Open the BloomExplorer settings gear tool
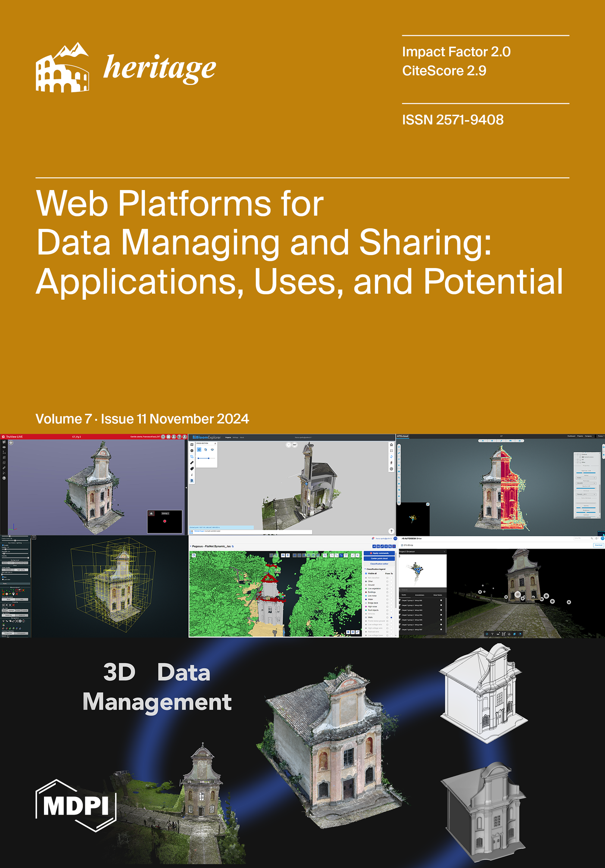The width and height of the screenshot is (605, 868). tap(192, 451)
